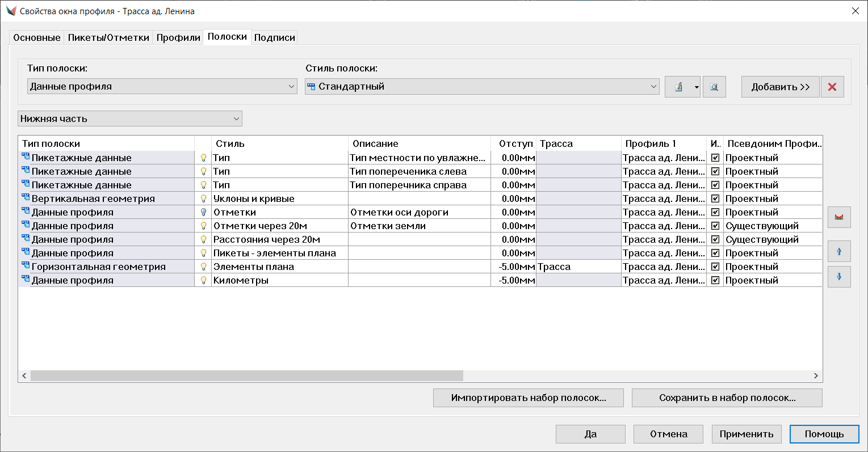
Task: Click the edit band style icon
Action: (x=678, y=87)
